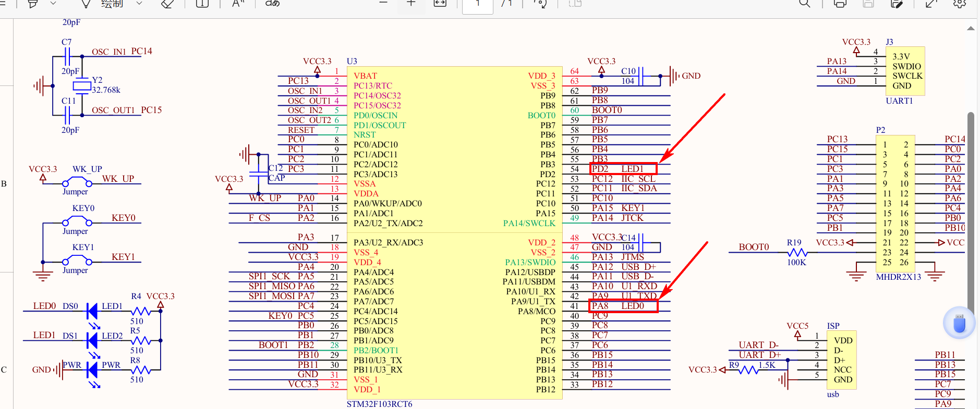Click the save icon
The height and width of the screenshot is (409, 980).
[868, 3]
